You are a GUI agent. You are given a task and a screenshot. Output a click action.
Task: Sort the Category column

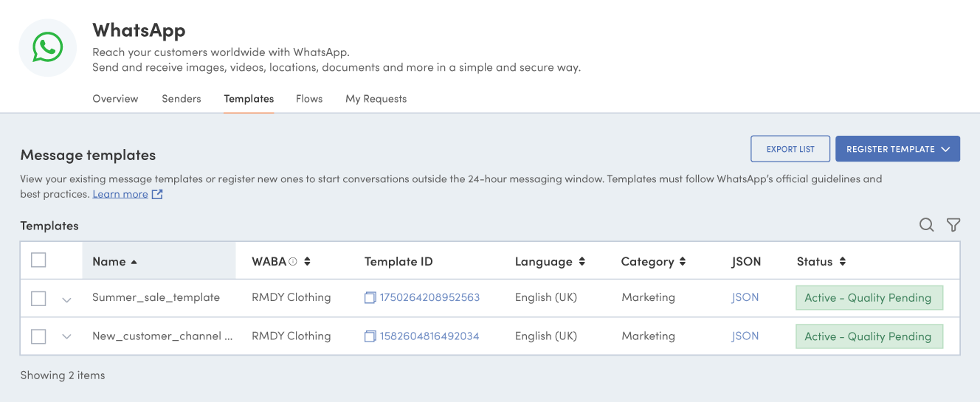click(683, 261)
